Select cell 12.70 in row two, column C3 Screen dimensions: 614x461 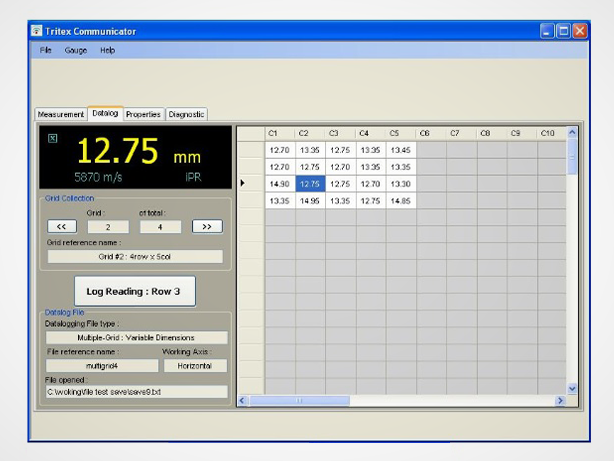[341, 167]
